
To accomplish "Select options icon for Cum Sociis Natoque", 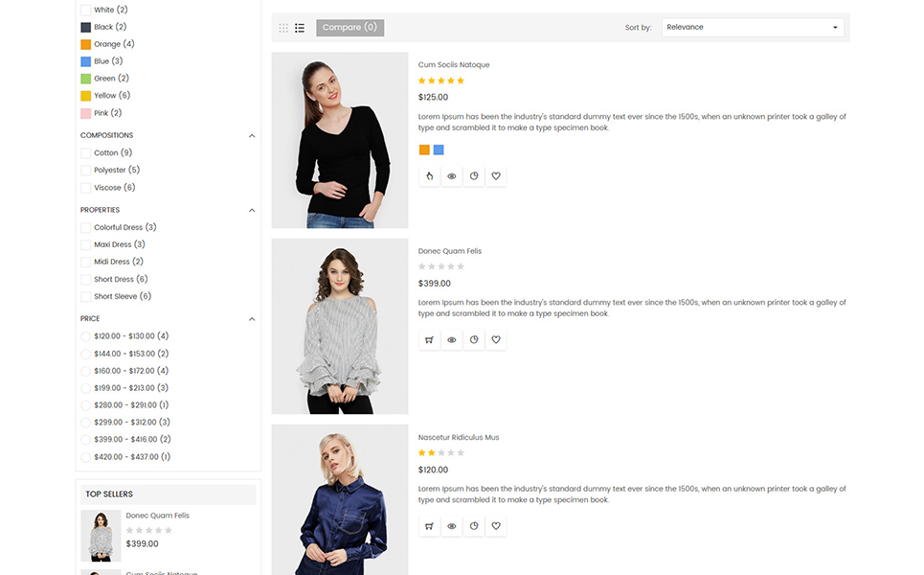I will (430, 175).
